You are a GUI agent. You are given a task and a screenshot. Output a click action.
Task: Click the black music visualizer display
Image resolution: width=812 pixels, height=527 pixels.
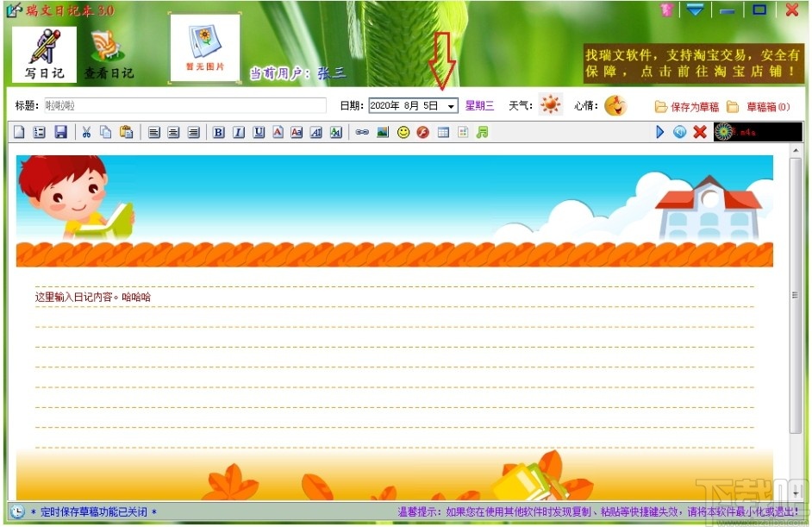pos(758,132)
